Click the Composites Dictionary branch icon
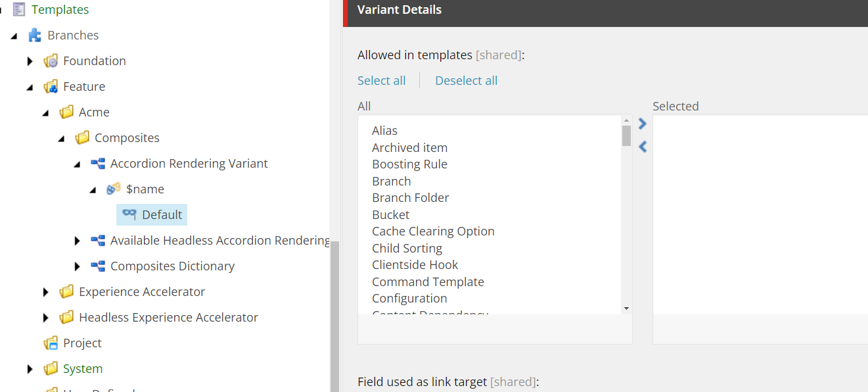Viewport: 868px width, 392px height. click(x=98, y=266)
